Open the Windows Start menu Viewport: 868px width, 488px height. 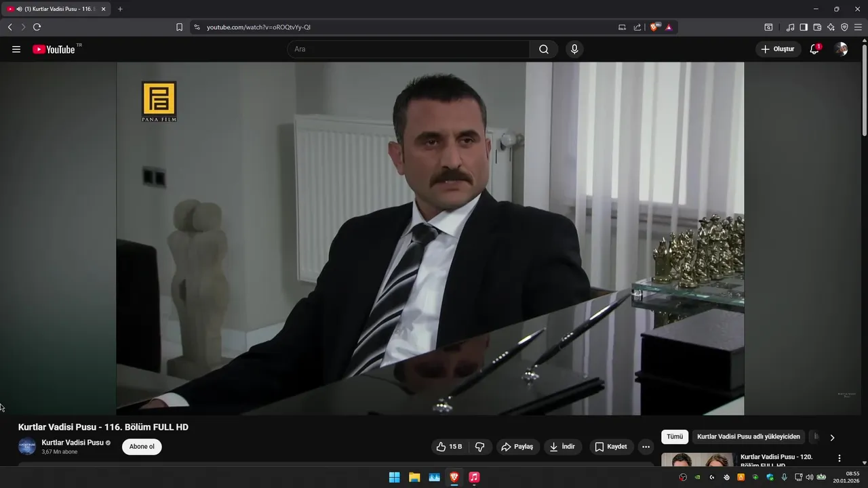(394, 477)
